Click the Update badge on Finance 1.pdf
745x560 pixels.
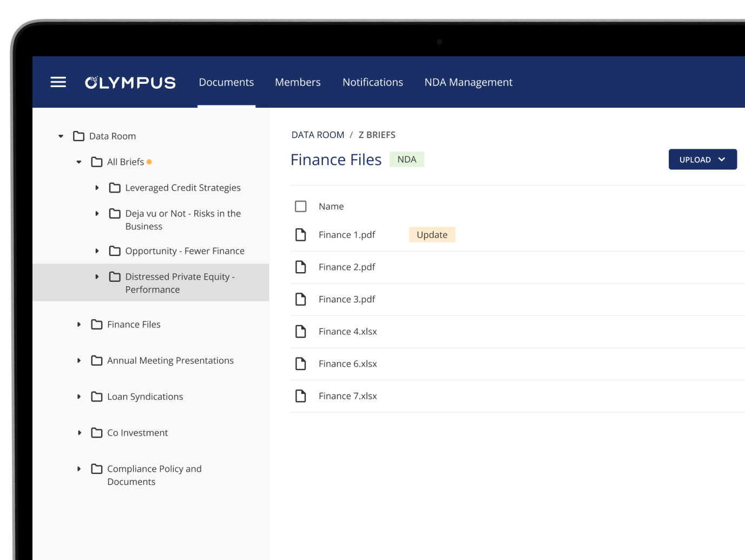point(432,235)
